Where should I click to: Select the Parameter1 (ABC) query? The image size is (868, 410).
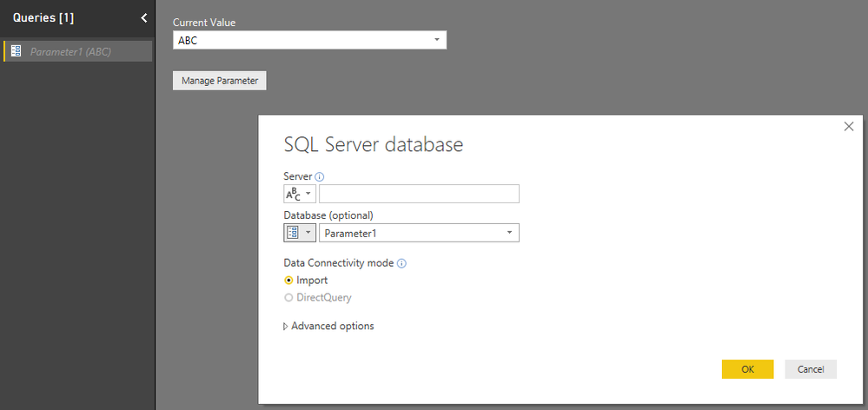(77, 51)
